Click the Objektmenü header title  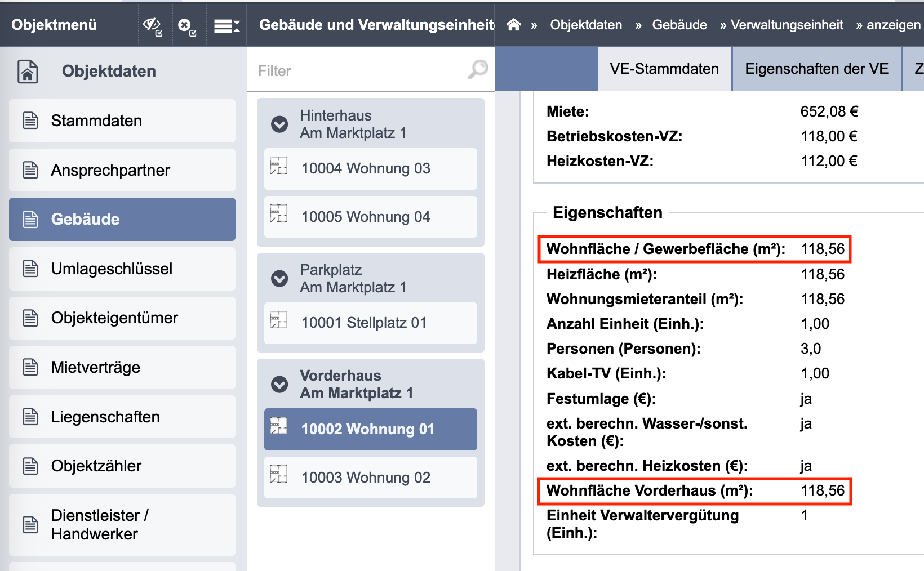click(x=54, y=25)
